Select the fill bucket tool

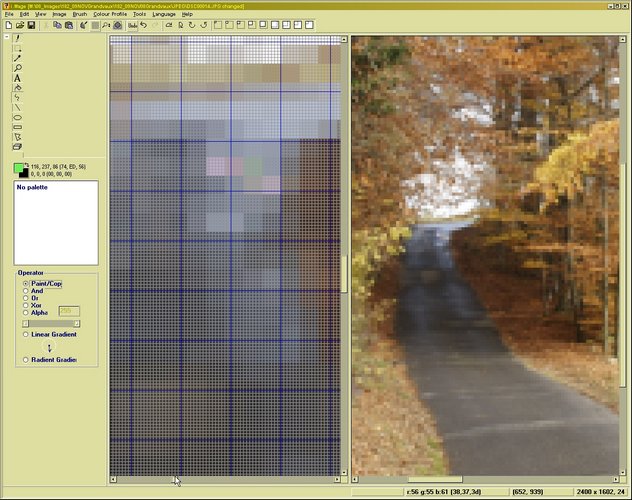point(18,88)
